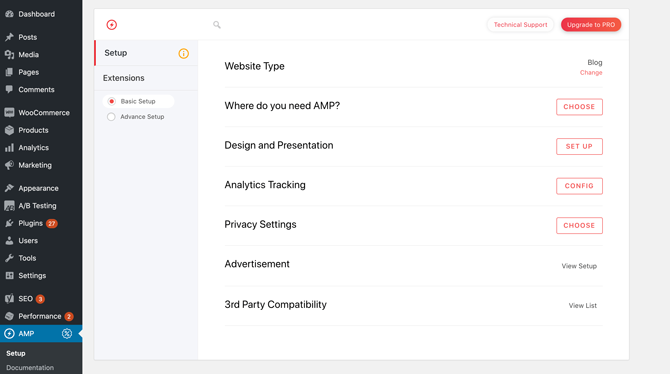Viewport: 670px width, 374px height.
Task: Click the SEO Yoast icon
Action: (9, 299)
